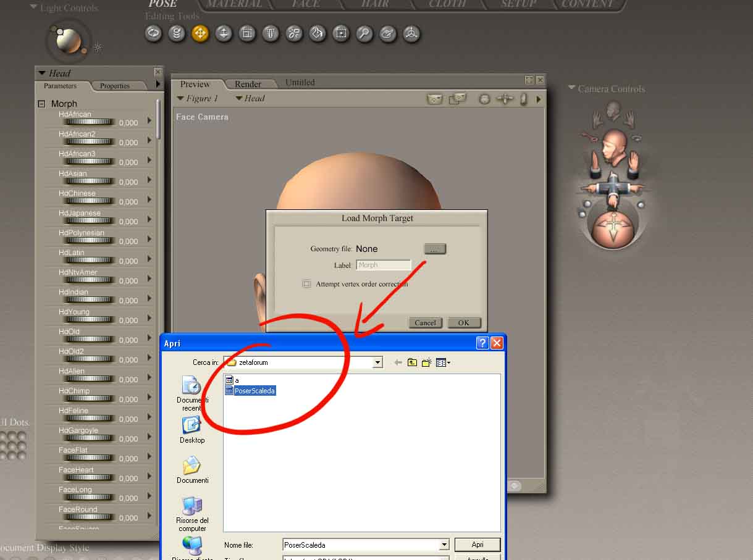This screenshot has height=560, width=753.
Task: Select the Translate In/Out tool
Action: (224, 33)
